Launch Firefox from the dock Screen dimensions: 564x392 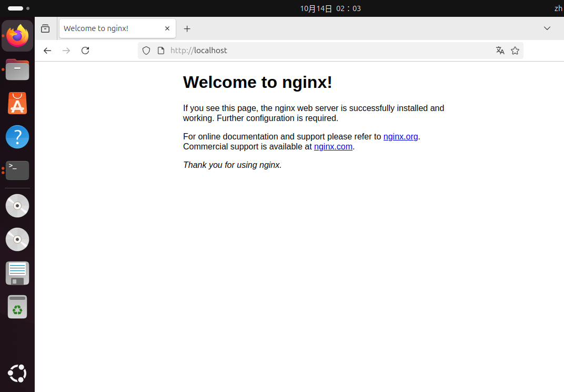coord(17,36)
